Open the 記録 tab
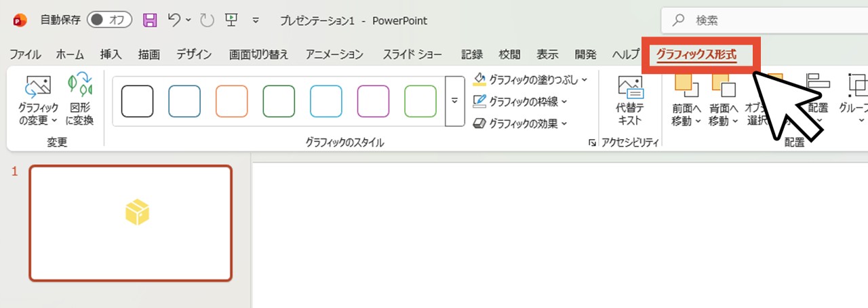This screenshot has height=308, width=868. click(x=471, y=55)
